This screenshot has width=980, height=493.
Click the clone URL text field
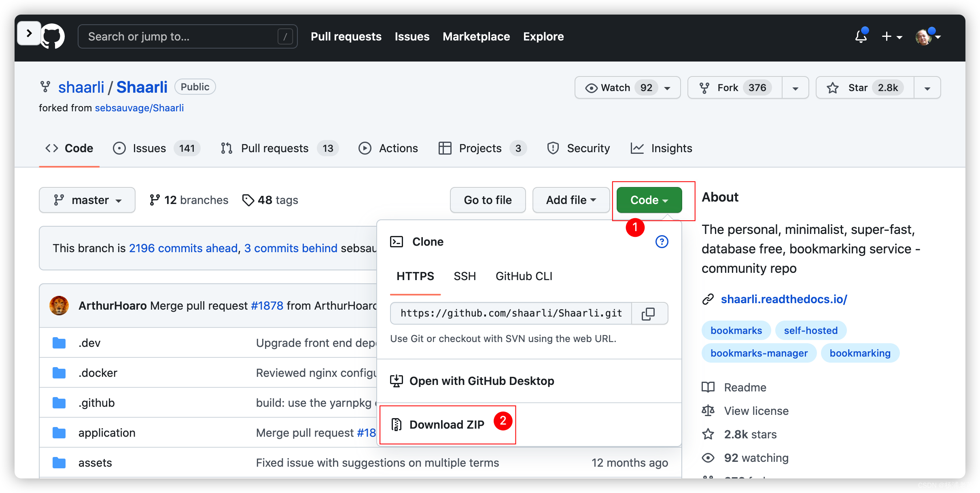pos(511,313)
